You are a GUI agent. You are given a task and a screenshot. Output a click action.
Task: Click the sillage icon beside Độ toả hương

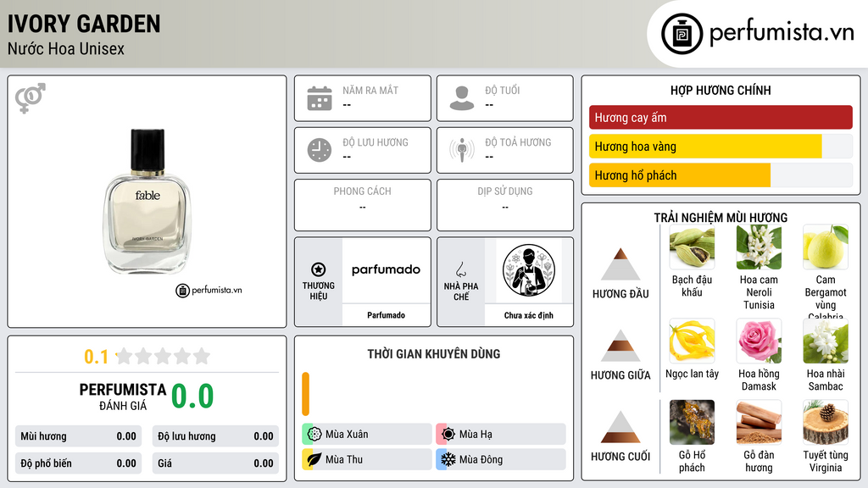(x=462, y=150)
